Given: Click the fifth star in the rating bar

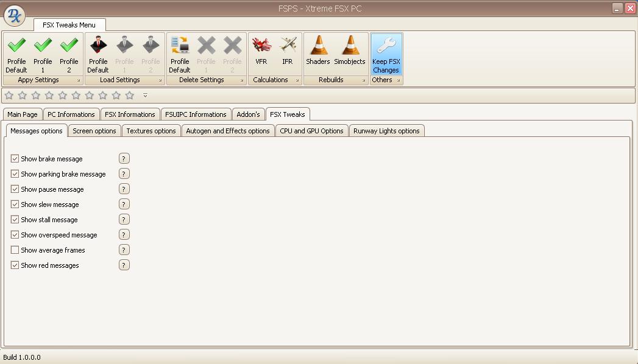Looking at the screenshot, I should click(63, 96).
